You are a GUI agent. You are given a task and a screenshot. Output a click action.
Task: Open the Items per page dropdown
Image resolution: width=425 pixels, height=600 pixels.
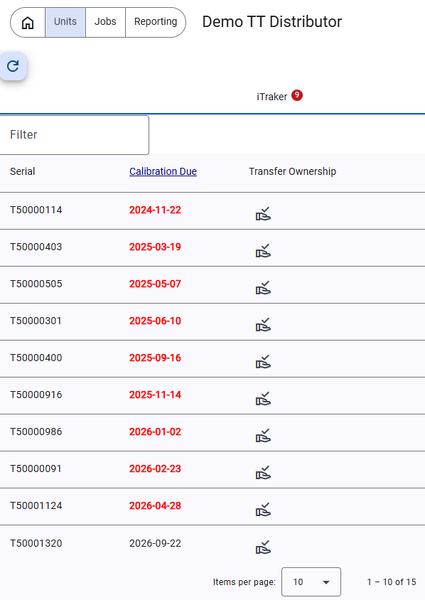pos(311,582)
